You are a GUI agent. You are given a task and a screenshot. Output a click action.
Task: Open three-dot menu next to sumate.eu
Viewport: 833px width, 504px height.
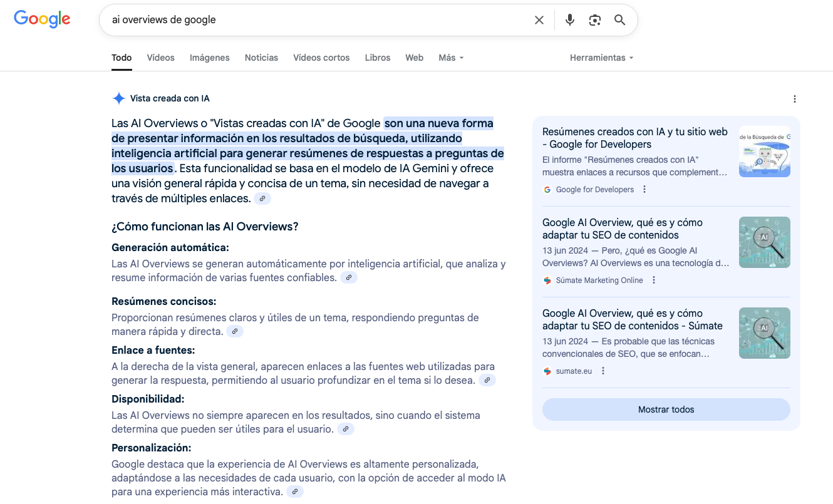click(x=603, y=371)
